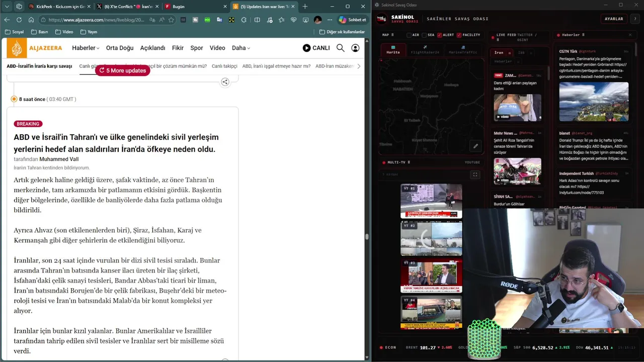Click the help question mark in Sakinol
This screenshot has width=644, height=362.
click(635, 19)
